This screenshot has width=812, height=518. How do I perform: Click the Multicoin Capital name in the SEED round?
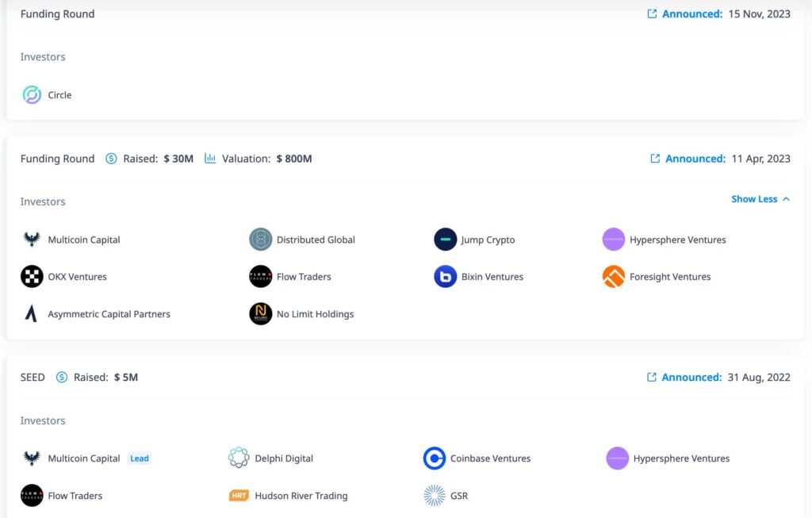(84, 459)
